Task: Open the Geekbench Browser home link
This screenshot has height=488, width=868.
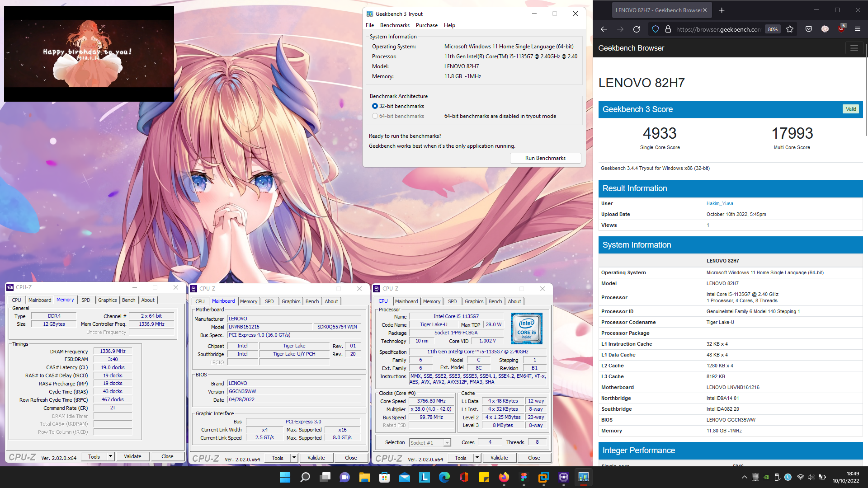Action: [631, 48]
